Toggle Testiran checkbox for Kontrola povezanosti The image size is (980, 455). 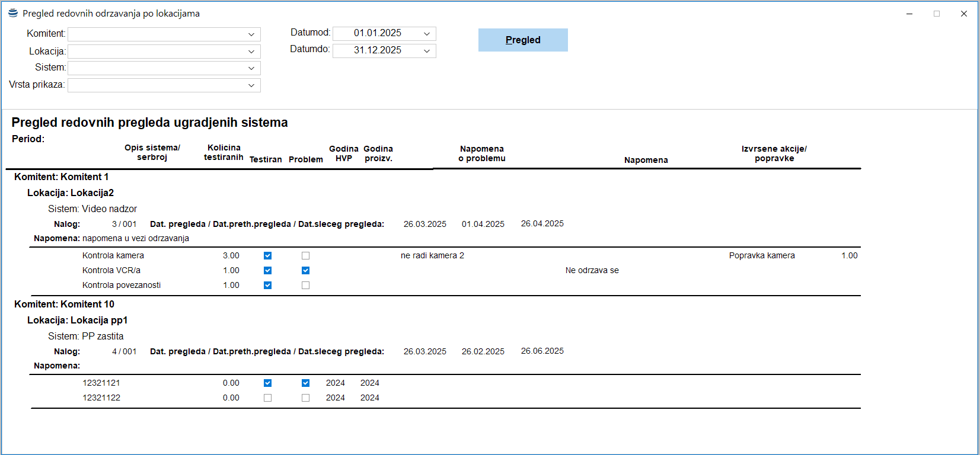coord(267,286)
